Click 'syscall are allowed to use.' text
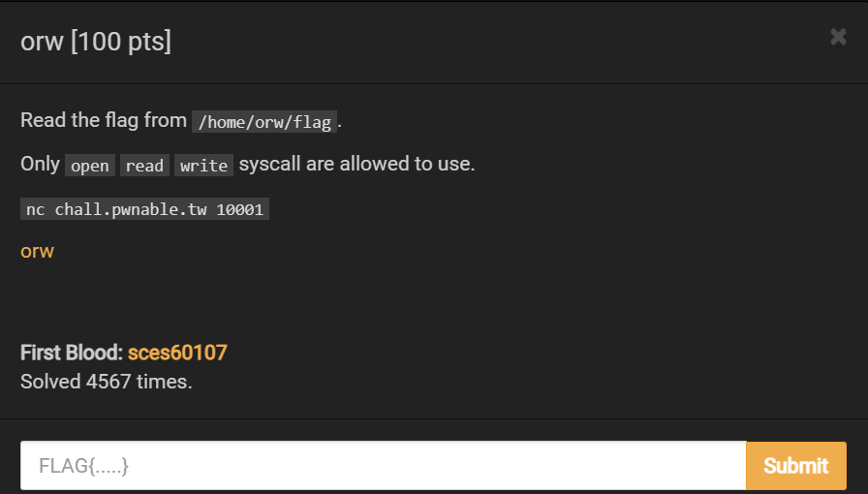Image resolution: width=868 pixels, height=494 pixels. pos(357,164)
